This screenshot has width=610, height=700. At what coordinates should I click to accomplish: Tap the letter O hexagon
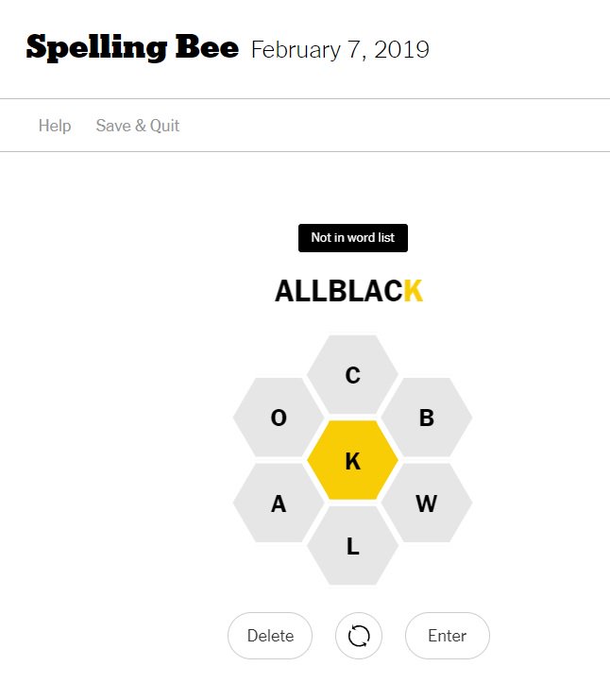coord(279,418)
